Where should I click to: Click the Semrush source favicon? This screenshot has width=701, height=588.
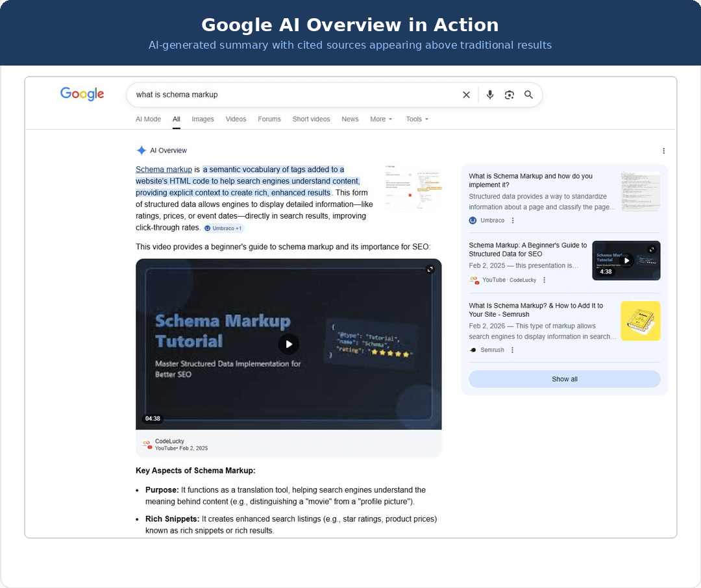473,350
